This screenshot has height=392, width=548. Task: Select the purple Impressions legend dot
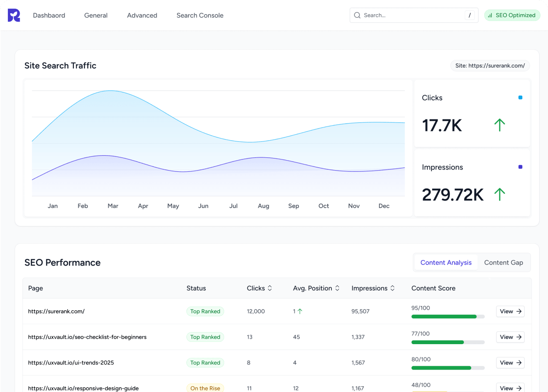coord(520,167)
